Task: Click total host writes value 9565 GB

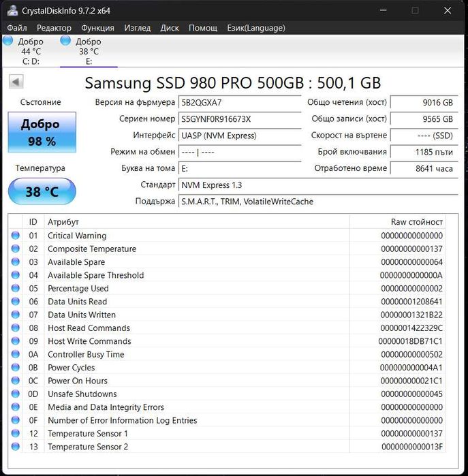Action: (424, 119)
